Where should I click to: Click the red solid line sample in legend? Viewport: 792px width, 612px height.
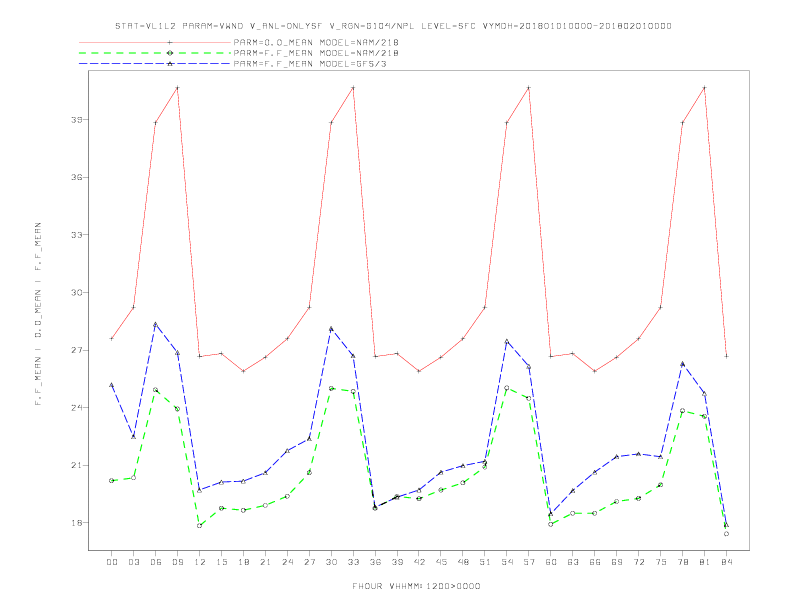155,42
